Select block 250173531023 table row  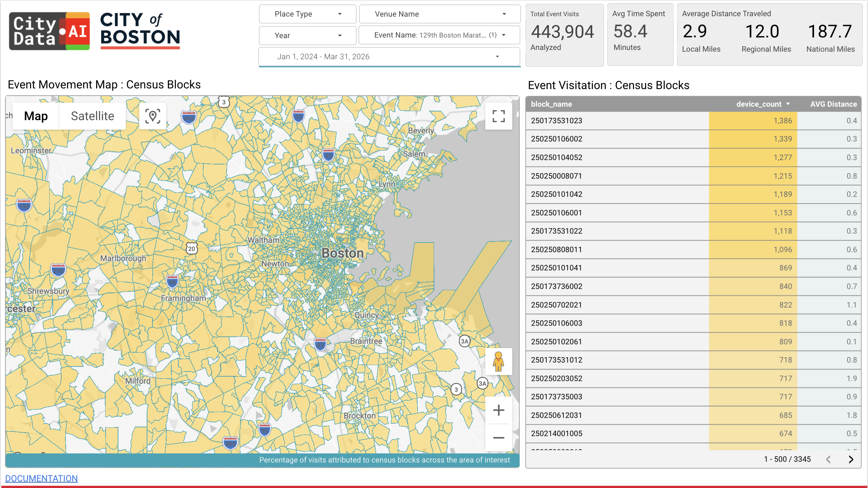point(556,120)
